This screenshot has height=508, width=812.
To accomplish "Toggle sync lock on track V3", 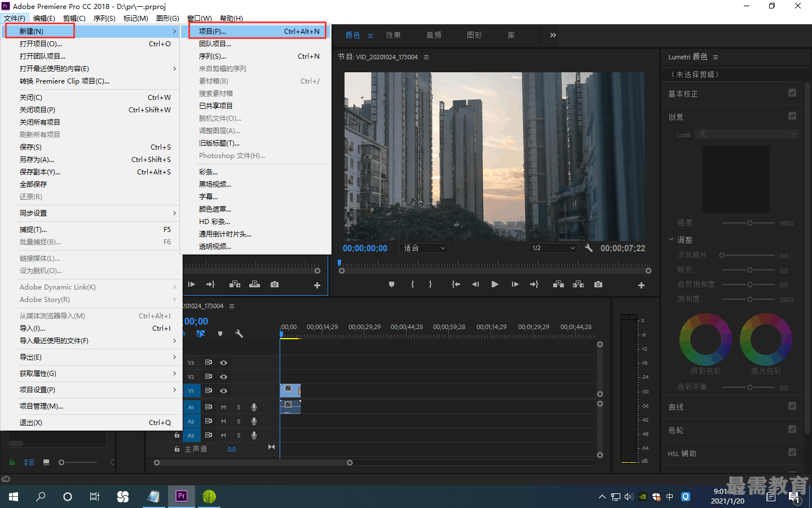I will pyautogui.click(x=209, y=362).
